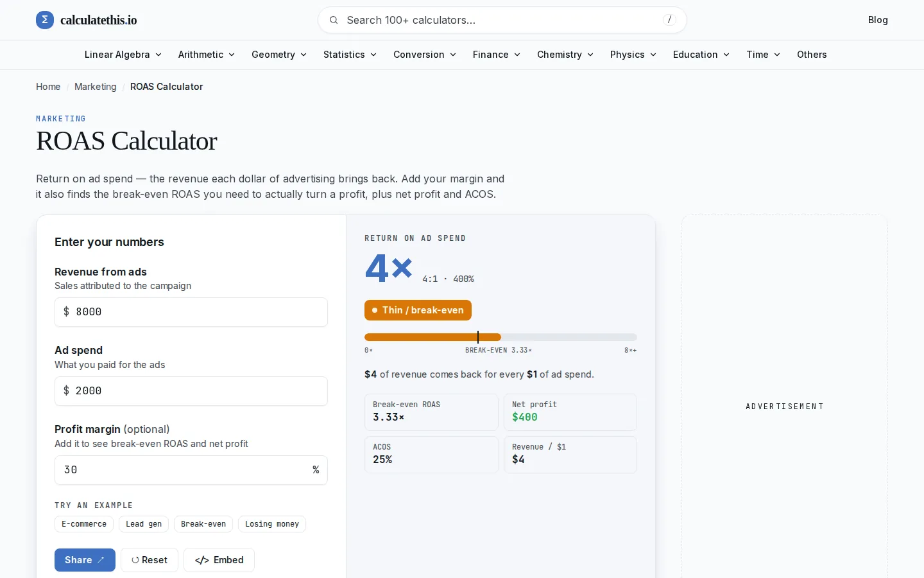Go to the Blog page
Viewport: 924px width, 578px height.
point(878,20)
